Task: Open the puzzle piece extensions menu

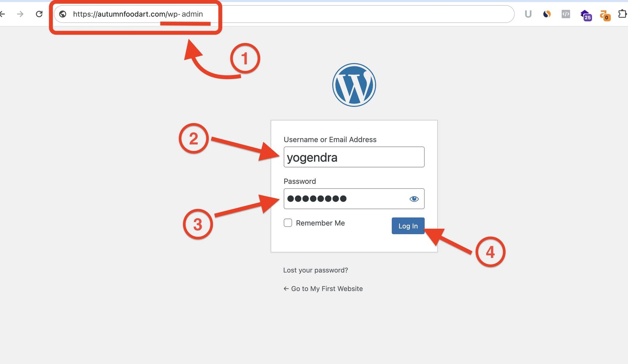Action: click(623, 14)
